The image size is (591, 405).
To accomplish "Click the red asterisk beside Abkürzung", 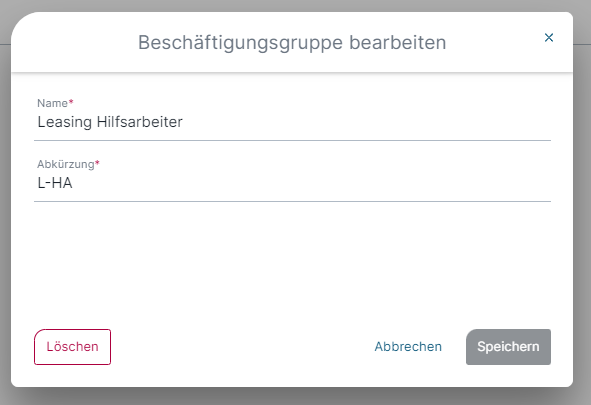I will point(97,163).
